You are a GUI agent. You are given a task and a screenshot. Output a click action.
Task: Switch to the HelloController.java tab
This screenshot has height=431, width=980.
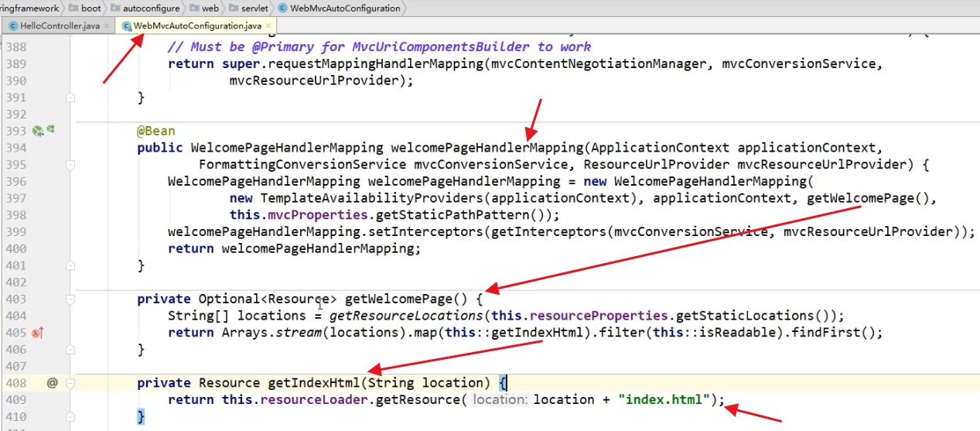pos(60,26)
